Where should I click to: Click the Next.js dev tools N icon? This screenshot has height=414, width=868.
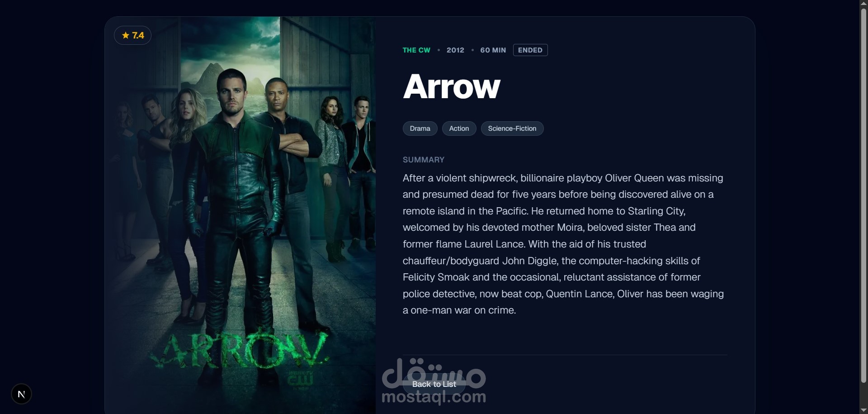[21, 394]
